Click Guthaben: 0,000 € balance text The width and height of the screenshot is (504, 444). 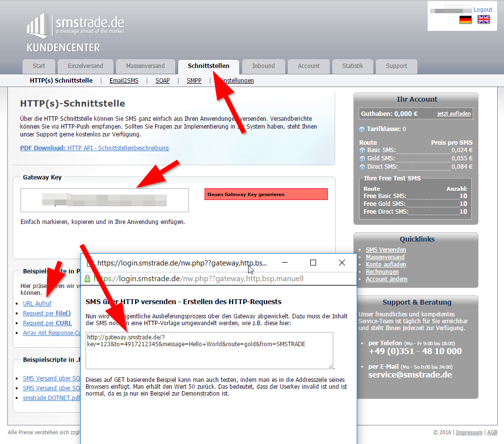[389, 114]
